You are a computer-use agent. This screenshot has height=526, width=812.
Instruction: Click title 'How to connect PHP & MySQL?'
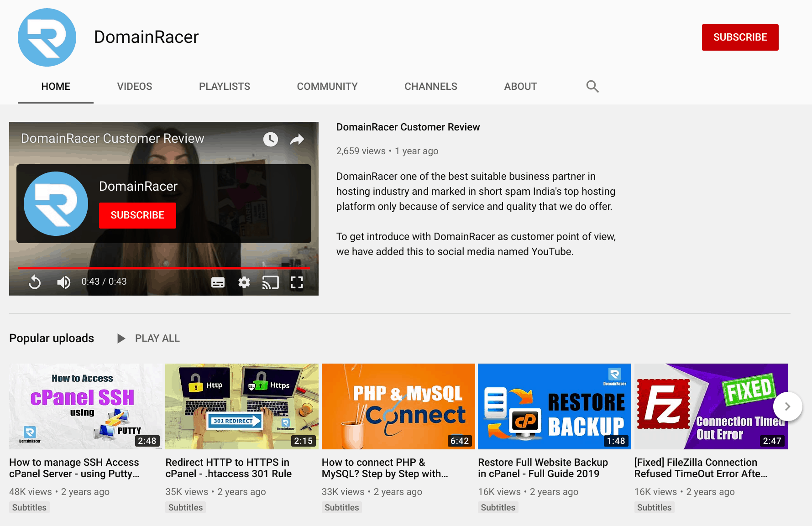[x=385, y=468]
